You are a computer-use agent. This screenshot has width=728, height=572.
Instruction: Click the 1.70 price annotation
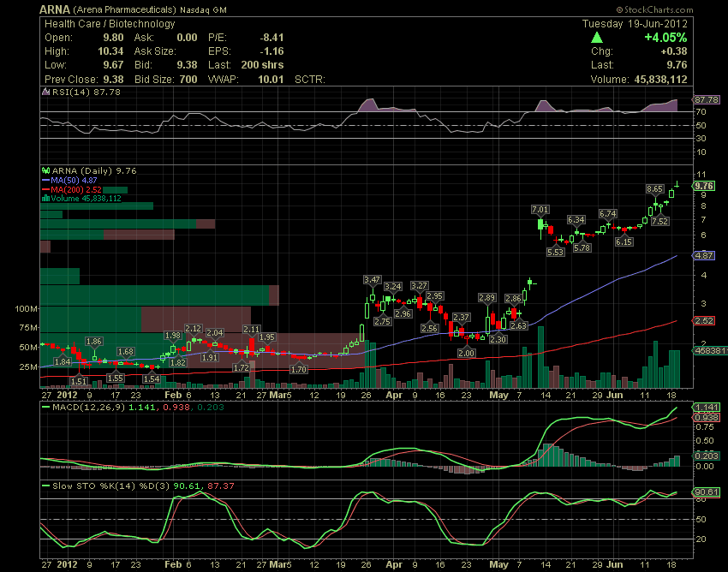(298, 370)
